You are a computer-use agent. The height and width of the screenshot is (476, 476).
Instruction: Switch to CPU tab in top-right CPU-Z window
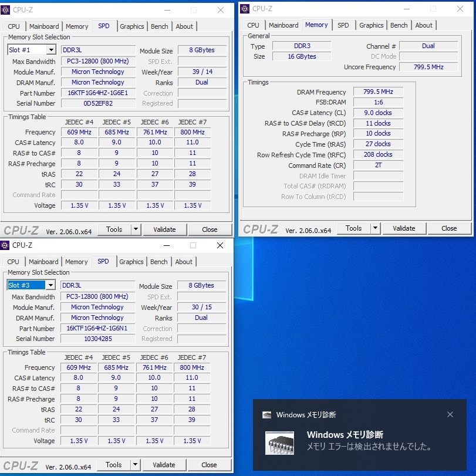coord(253,25)
